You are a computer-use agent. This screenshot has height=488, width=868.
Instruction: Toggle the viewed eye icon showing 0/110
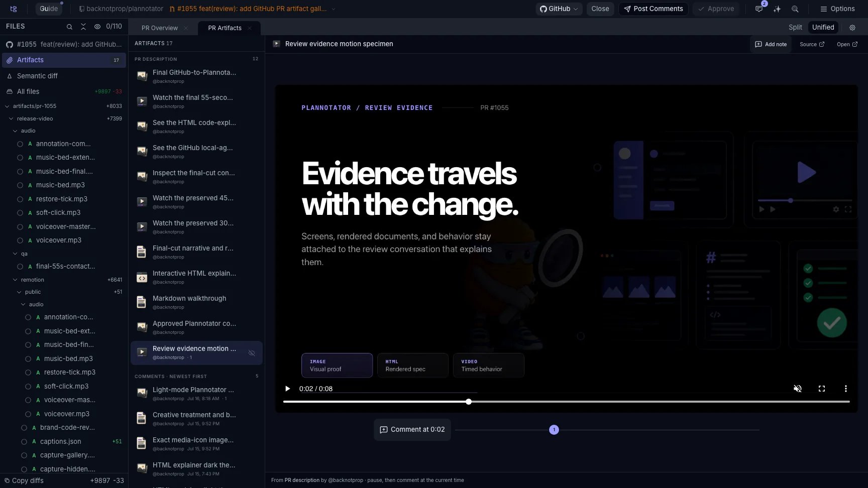point(97,27)
